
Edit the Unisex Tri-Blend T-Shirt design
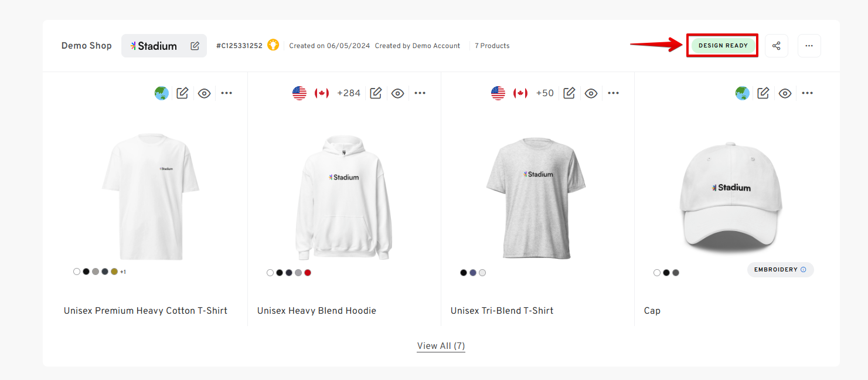click(569, 93)
